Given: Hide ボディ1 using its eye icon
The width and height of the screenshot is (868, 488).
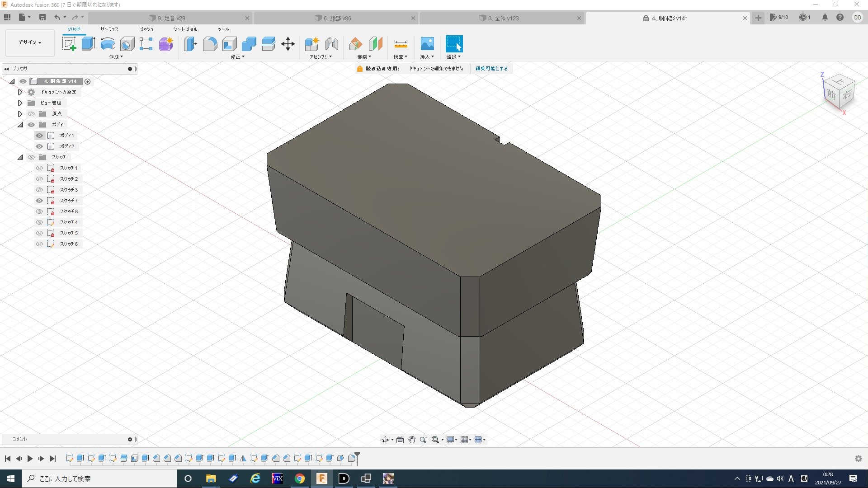Looking at the screenshot, I should tap(39, 136).
